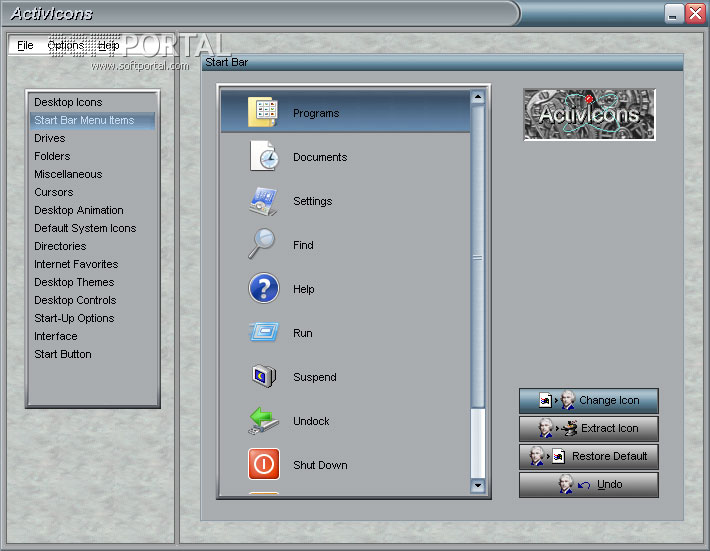This screenshot has width=710, height=551.
Task: Select Start Bar Menu Items category
Action: 92,120
